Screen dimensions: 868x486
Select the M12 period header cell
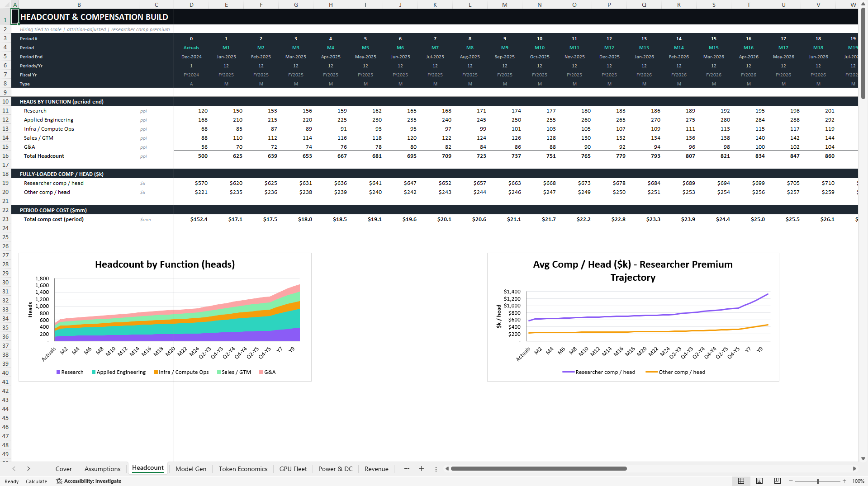tap(609, 48)
